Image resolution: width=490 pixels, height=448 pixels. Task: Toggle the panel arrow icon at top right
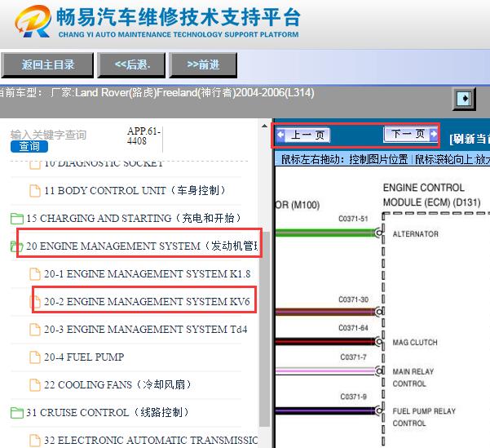coord(464,99)
